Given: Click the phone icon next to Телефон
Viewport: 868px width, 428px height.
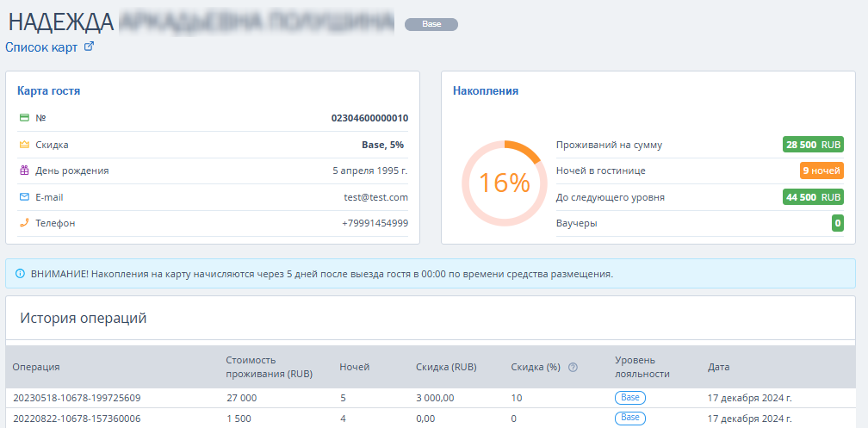Looking at the screenshot, I should 24,223.
